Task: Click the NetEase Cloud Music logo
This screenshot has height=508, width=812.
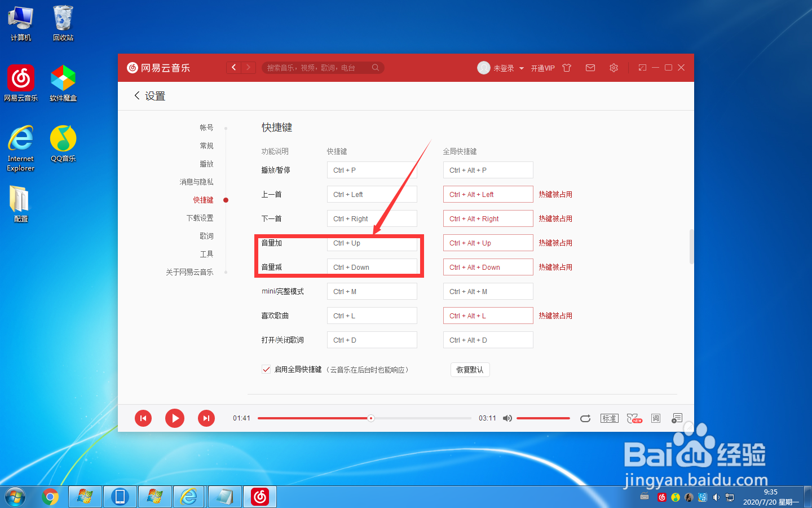Action: 158,68
